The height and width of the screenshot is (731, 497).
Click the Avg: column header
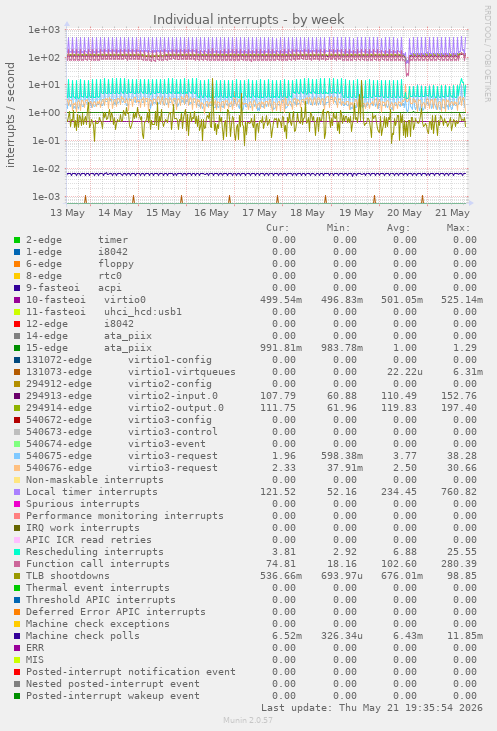click(x=398, y=228)
